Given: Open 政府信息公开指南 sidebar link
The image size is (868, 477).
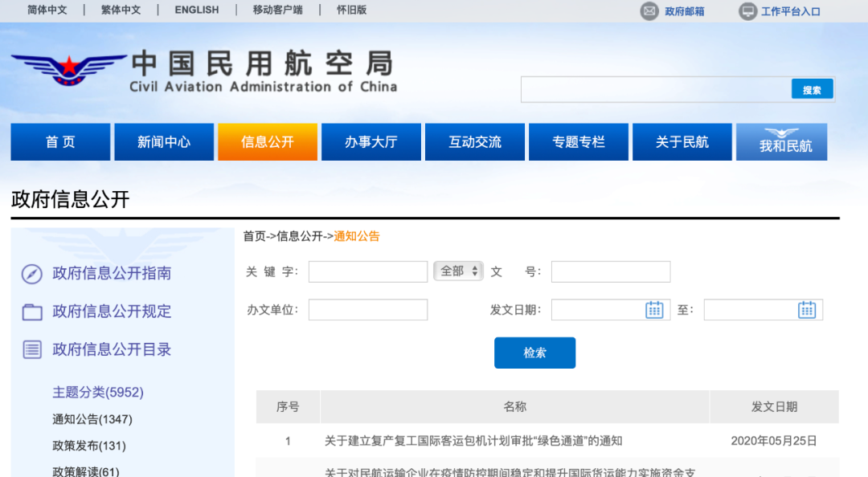Looking at the screenshot, I should click(112, 273).
